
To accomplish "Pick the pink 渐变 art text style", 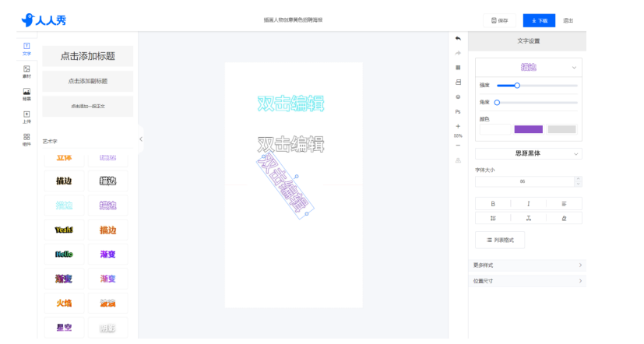I will tap(108, 279).
